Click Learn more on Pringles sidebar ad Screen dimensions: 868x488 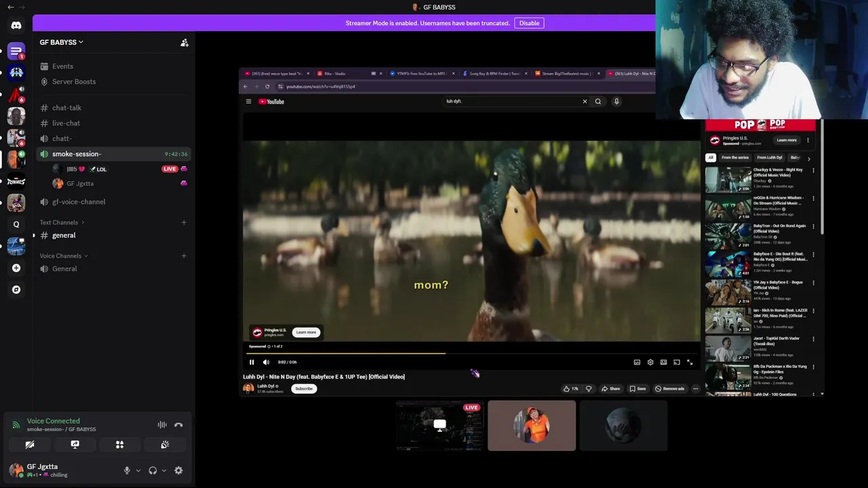787,140
